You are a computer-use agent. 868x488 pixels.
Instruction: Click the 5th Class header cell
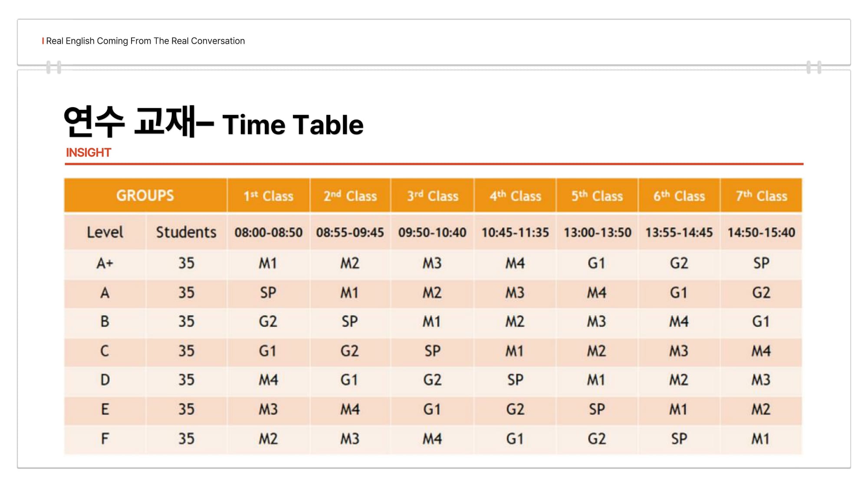(x=597, y=196)
